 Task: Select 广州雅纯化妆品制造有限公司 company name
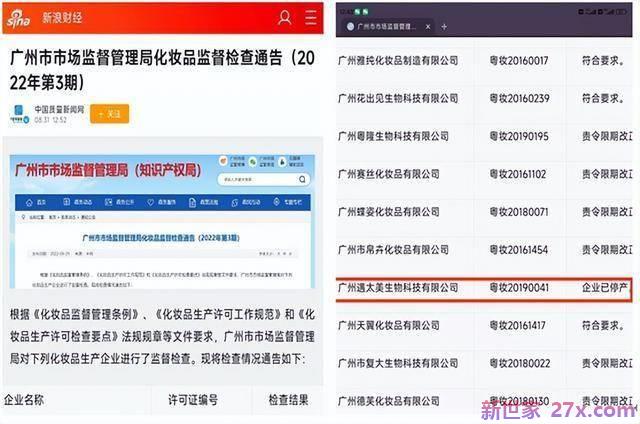398,60
